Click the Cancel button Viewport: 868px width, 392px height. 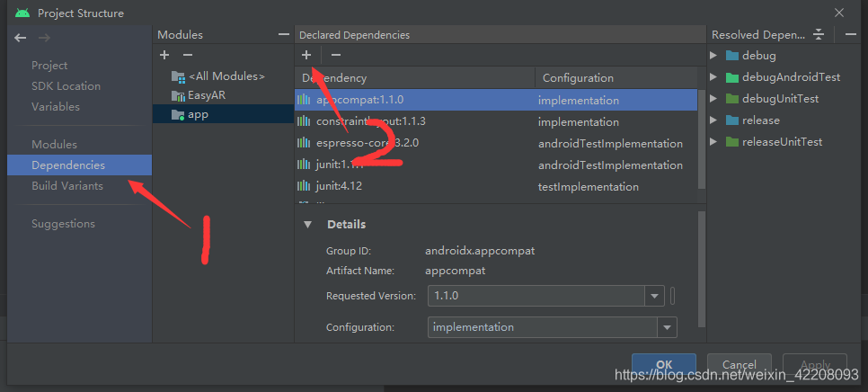pyautogui.click(x=740, y=364)
